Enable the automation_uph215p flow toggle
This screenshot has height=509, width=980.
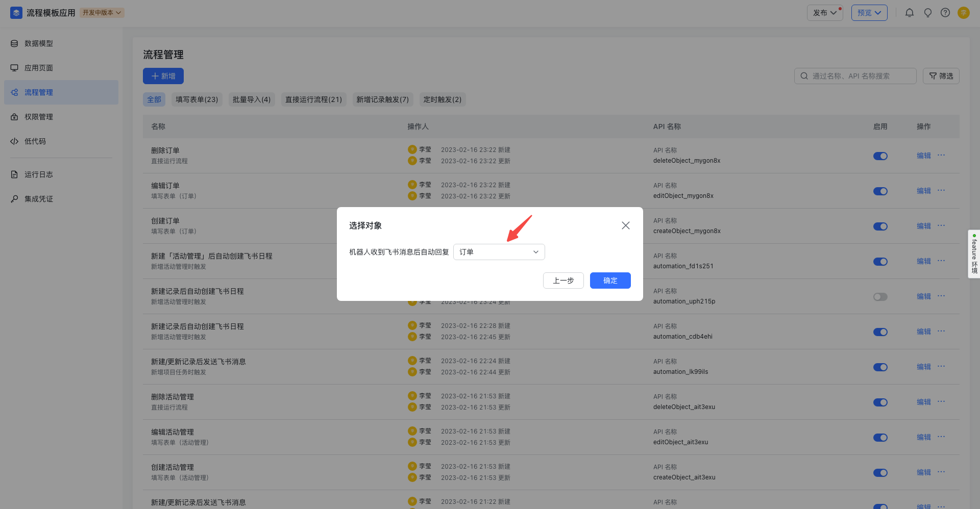pos(880,297)
